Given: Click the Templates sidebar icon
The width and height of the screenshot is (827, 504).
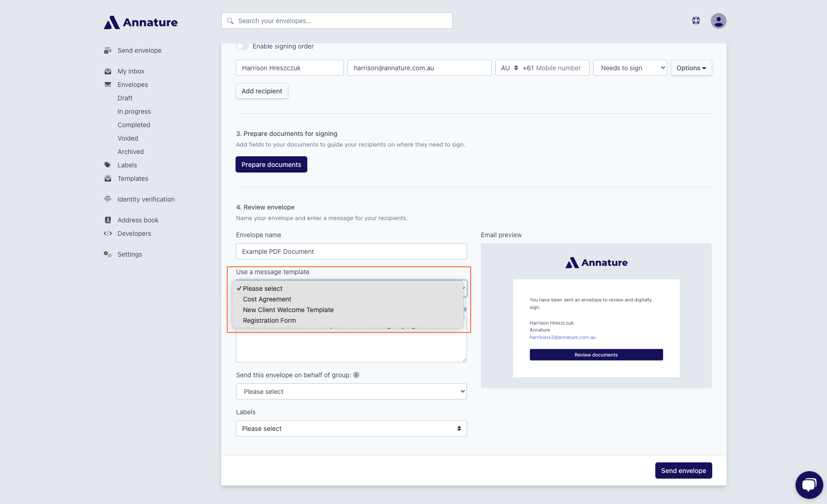Looking at the screenshot, I should tap(108, 178).
